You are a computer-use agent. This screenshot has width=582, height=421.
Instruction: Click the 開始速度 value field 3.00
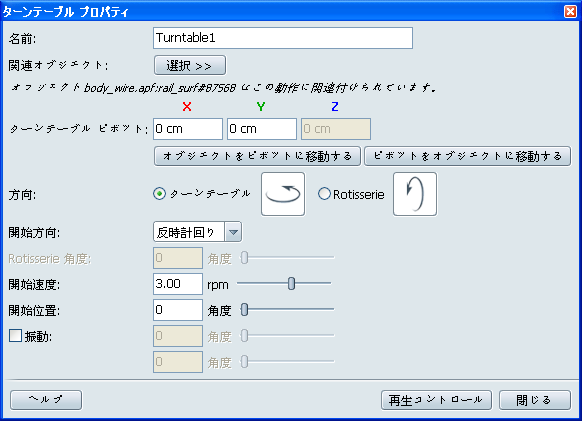tap(178, 284)
